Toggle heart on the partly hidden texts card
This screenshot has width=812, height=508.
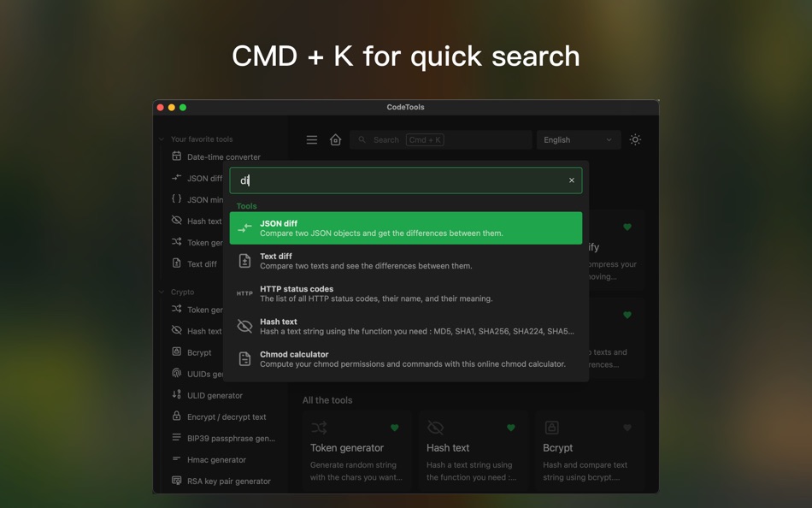coord(627,316)
